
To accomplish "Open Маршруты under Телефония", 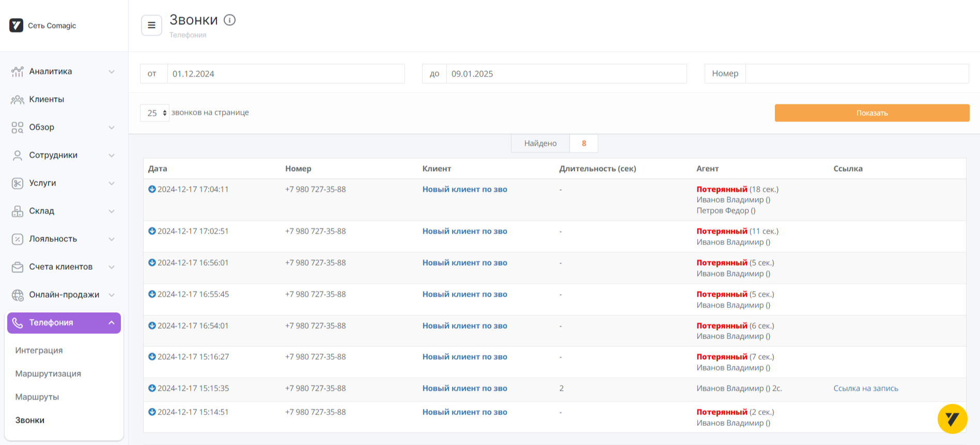I will tap(37, 397).
